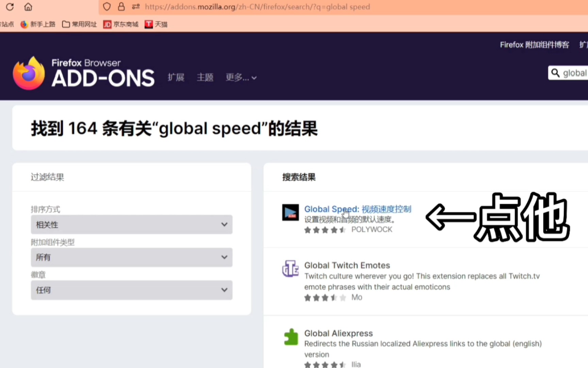Click the Global Twitch Emotes star rating

coord(325,298)
